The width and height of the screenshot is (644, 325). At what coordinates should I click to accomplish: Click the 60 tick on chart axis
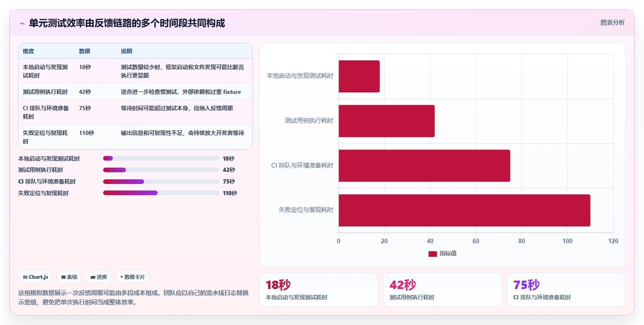[x=476, y=241]
